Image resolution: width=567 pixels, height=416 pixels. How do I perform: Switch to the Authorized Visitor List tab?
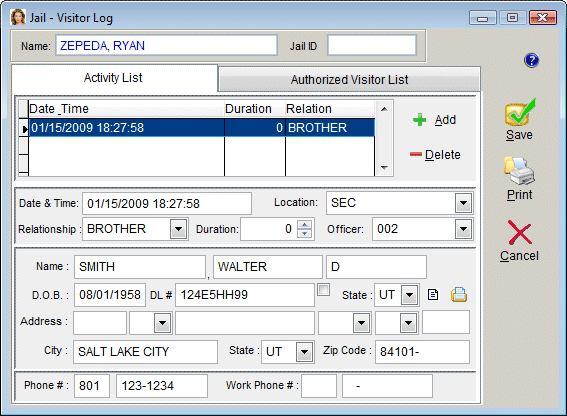click(x=349, y=79)
